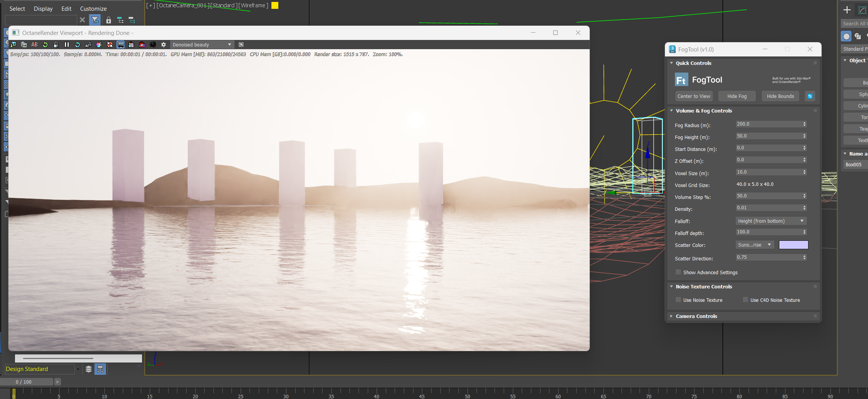The width and height of the screenshot is (868, 399).
Task: Click the Hide Fog button
Action: [x=737, y=96]
